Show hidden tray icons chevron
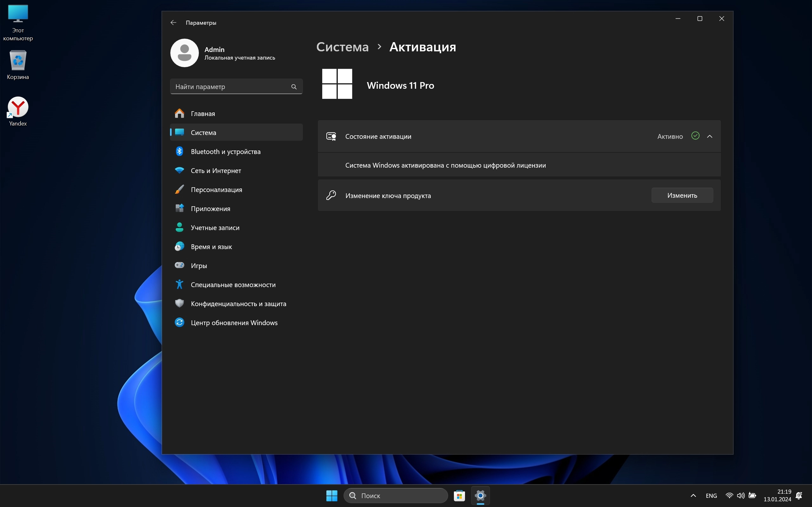Image resolution: width=812 pixels, height=507 pixels. [x=693, y=496]
